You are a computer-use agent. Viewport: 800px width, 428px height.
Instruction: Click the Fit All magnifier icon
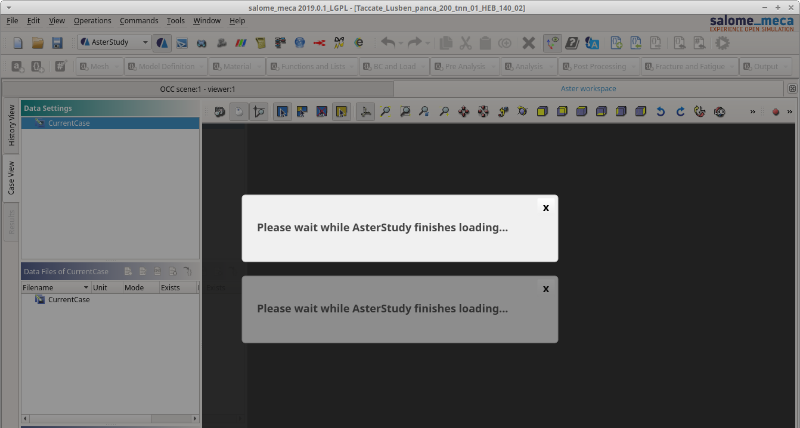pos(385,111)
